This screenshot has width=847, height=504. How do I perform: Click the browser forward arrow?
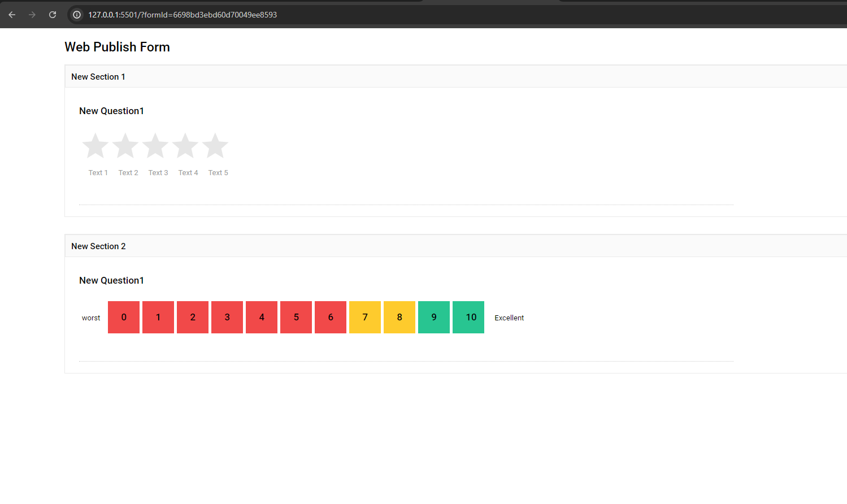(32, 15)
